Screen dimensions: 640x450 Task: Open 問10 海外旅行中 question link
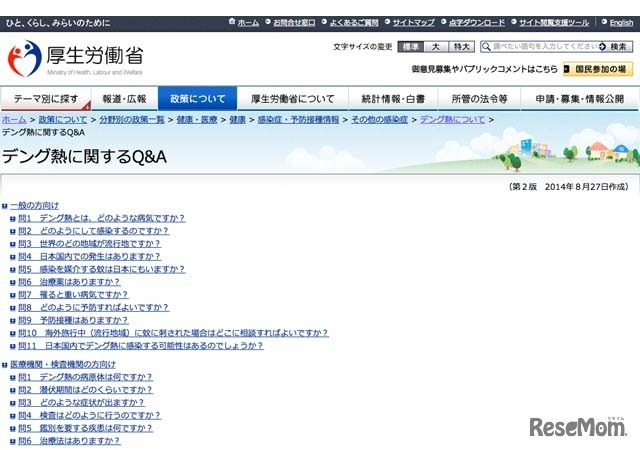pos(173,333)
